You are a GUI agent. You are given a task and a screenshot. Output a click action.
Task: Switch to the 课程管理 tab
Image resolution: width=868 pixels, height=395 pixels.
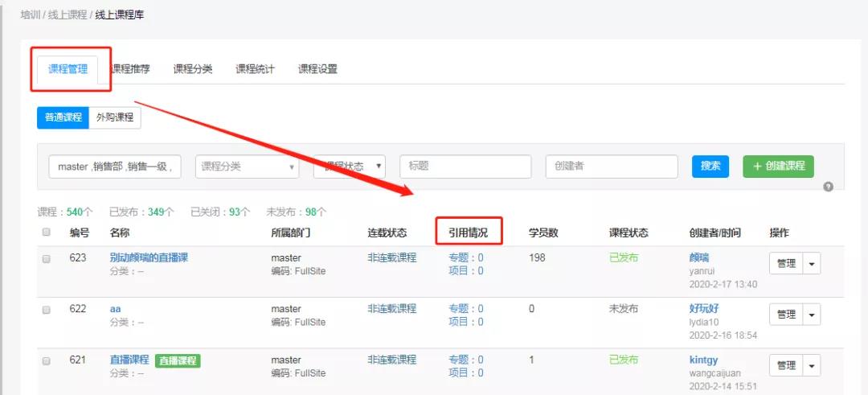68,69
